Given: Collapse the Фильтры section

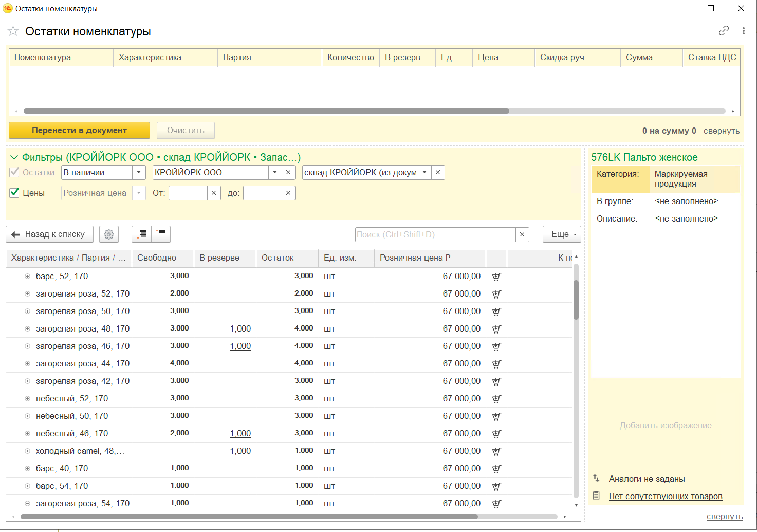Looking at the screenshot, I should click(x=14, y=157).
